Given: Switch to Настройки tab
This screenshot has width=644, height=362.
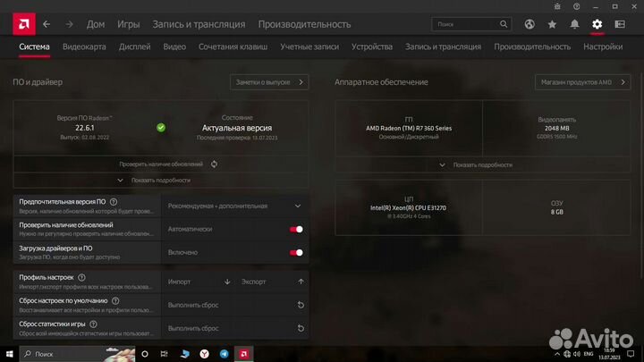Looking at the screenshot, I should (603, 46).
